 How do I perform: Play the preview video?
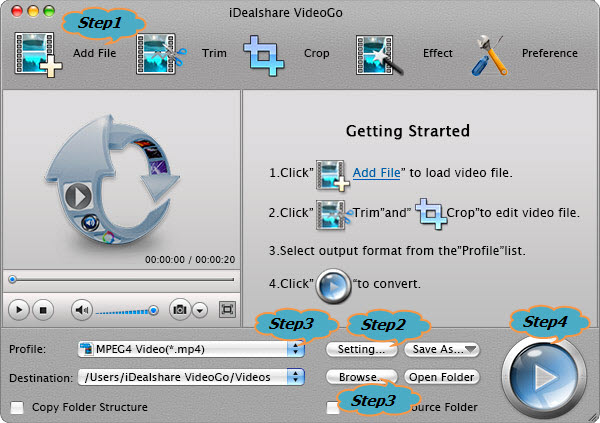[19, 310]
